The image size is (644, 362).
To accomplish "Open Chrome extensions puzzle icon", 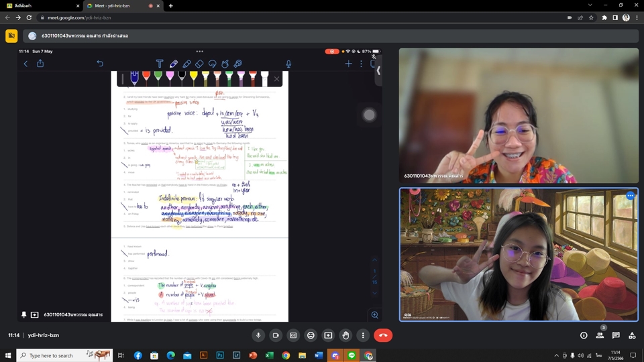I will tap(604, 17).
